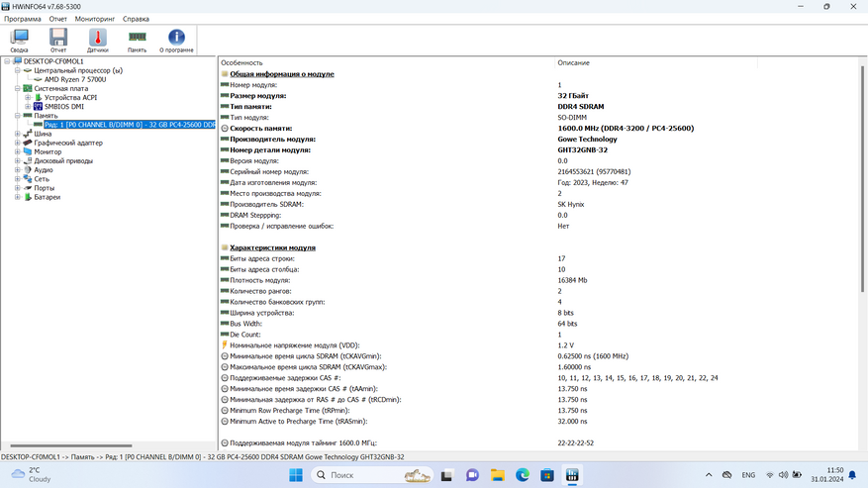Collapse the Память tree node
868x488 pixels.
pos(18,116)
